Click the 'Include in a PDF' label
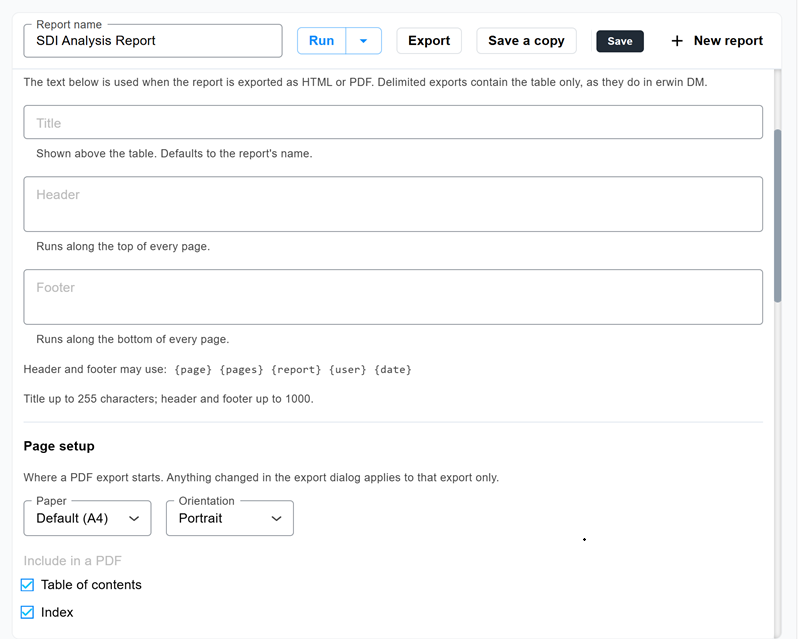The image size is (800, 639). [72, 561]
